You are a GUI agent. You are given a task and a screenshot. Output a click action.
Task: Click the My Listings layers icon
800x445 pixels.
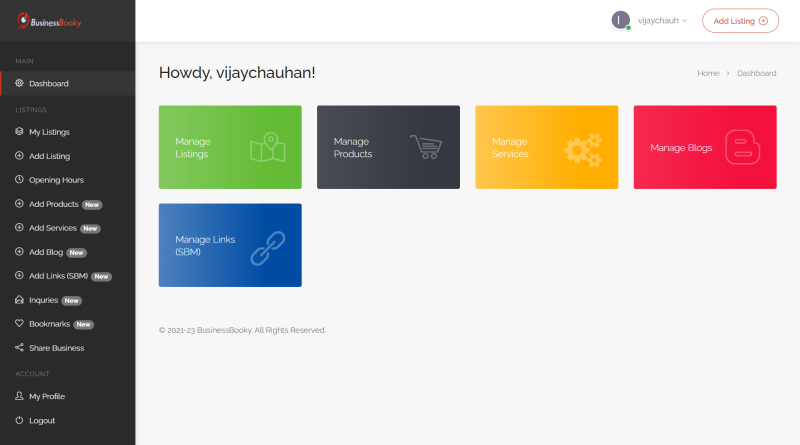(x=19, y=132)
